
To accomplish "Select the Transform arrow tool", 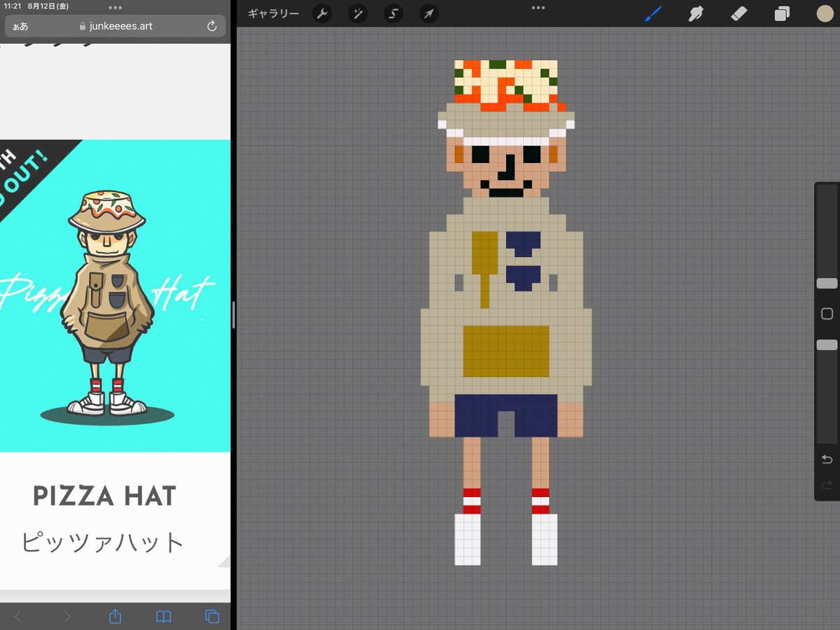I will (x=429, y=13).
